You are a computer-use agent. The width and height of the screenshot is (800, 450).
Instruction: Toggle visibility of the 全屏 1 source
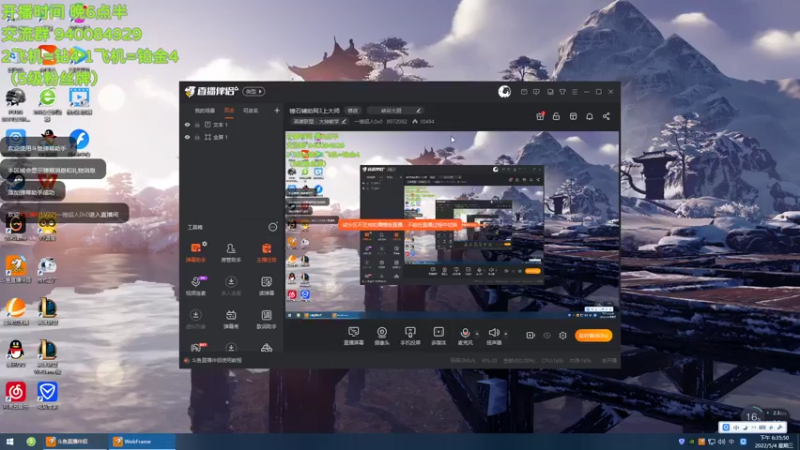(x=187, y=137)
